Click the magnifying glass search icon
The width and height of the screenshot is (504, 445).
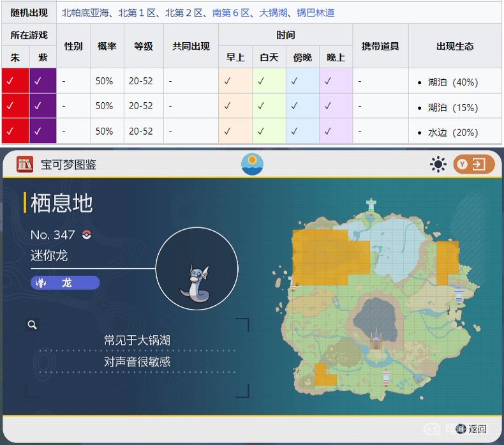pos(32,325)
